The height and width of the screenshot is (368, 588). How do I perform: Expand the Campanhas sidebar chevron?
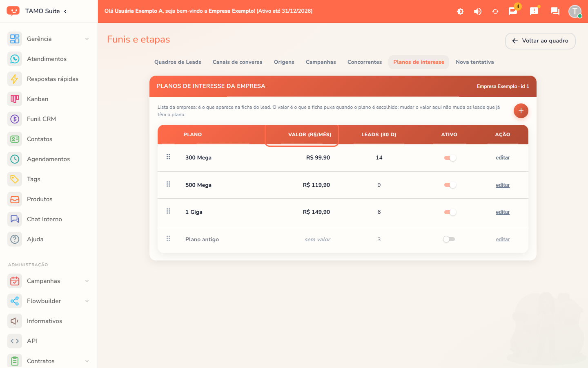87,281
